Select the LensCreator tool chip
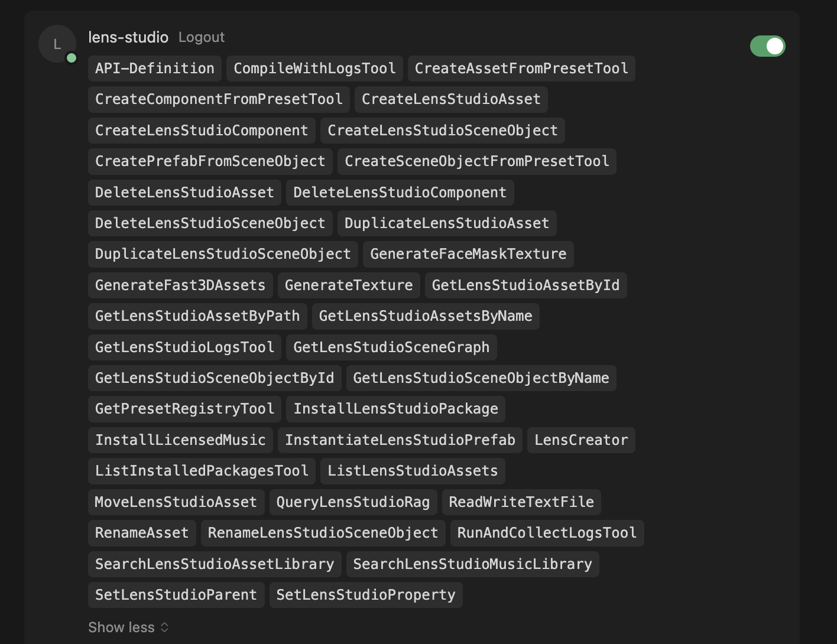This screenshot has width=837, height=644. click(x=581, y=440)
